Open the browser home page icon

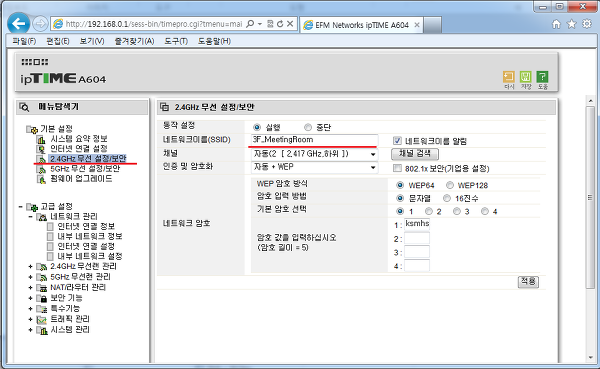[556, 24]
